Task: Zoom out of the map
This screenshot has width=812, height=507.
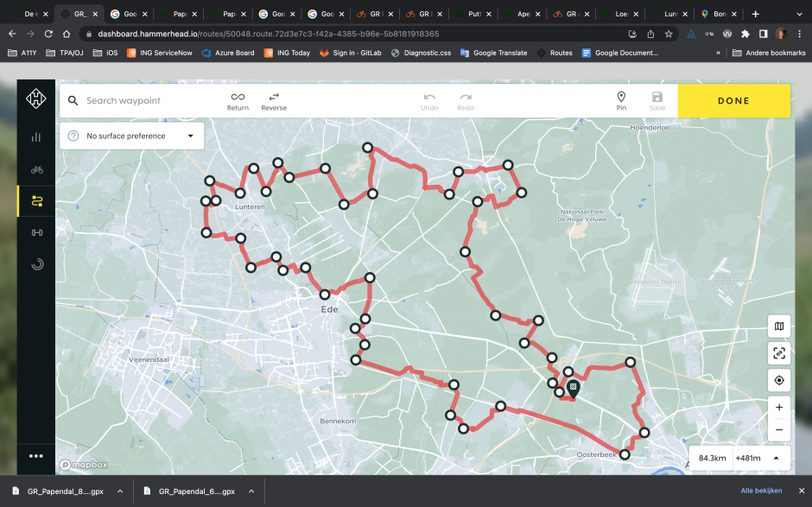Action: coord(779,429)
